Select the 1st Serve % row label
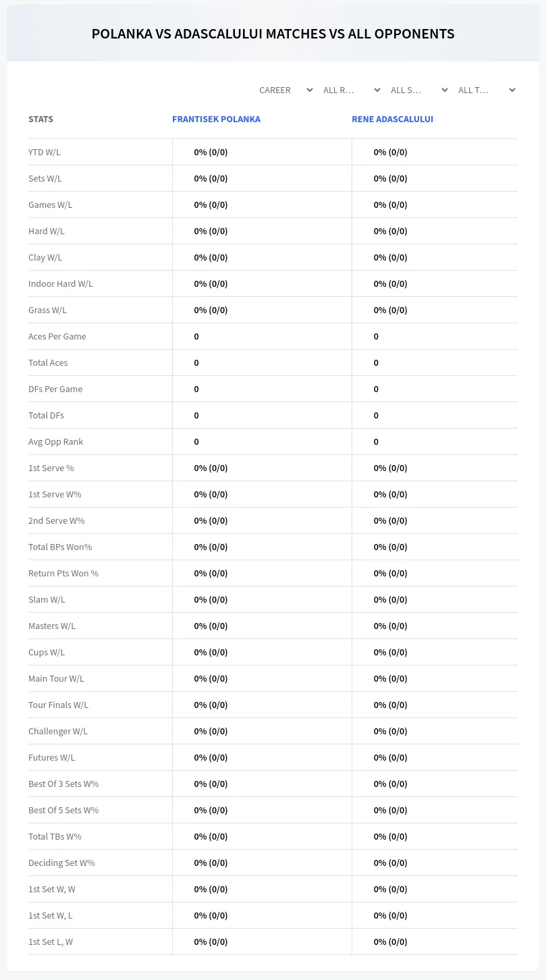The image size is (546, 980). pyautogui.click(x=51, y=468)
